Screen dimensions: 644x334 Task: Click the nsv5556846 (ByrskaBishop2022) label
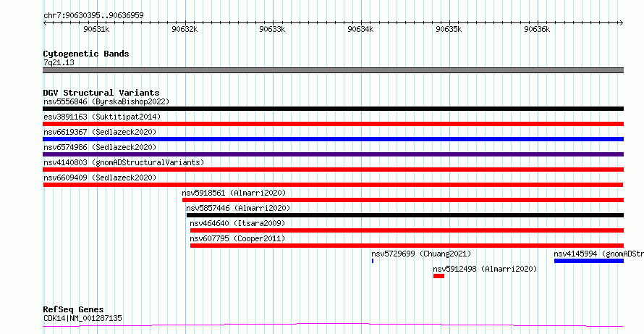coord(106,101)
